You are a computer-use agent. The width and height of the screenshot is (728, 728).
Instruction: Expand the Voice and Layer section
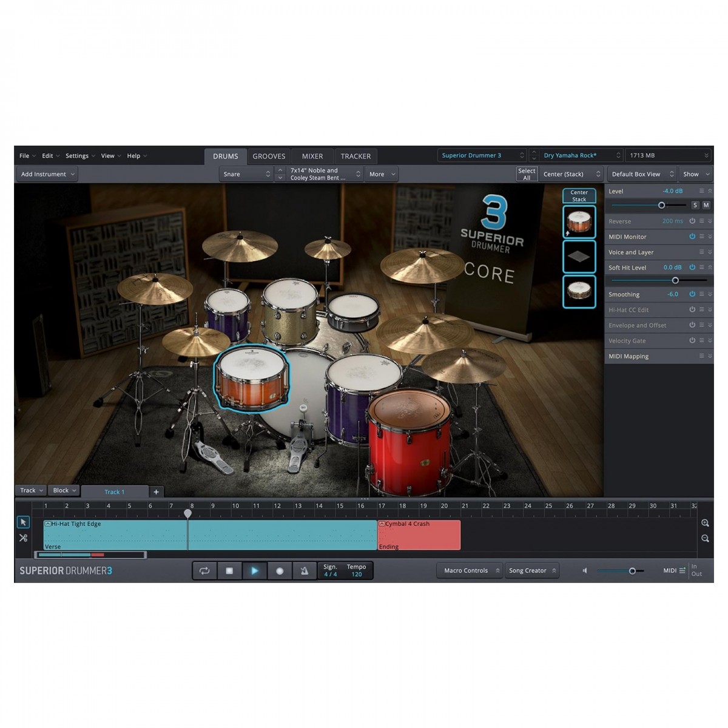click(710, 252)
